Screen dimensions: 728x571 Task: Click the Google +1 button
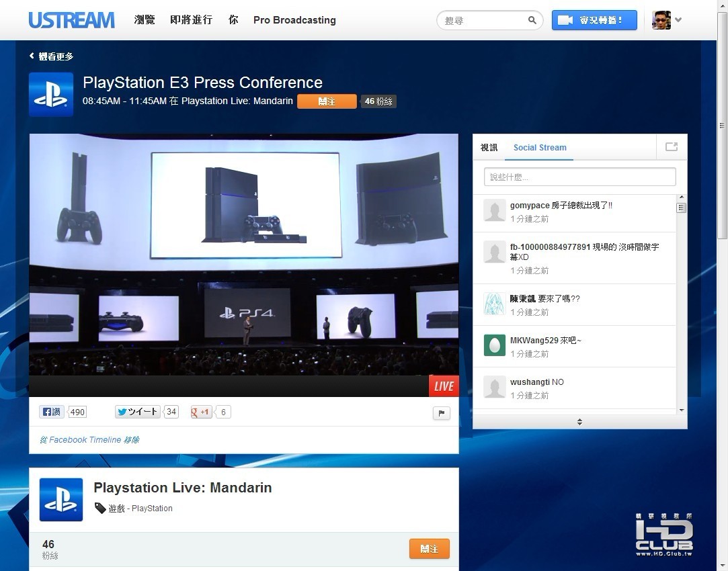pyautogui.click(x=201, y=412)
